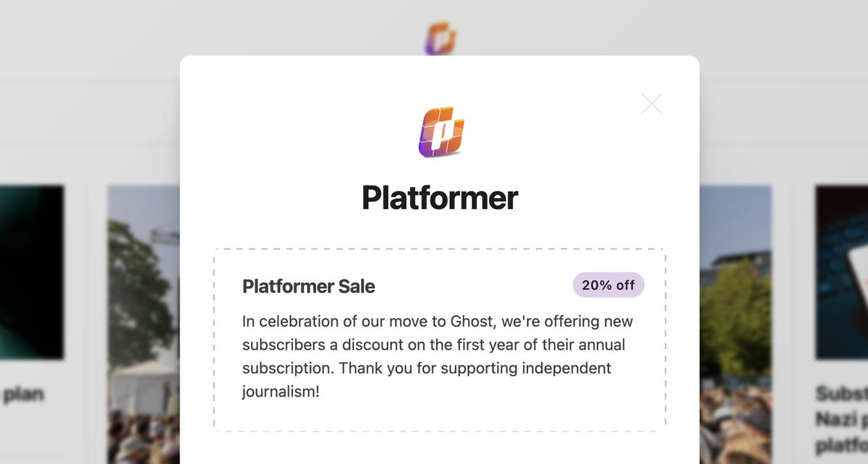The height and width of the screenshot is (464, 868).
Task: Open the blurred headline ending in plan
Action: pos(23,395)
